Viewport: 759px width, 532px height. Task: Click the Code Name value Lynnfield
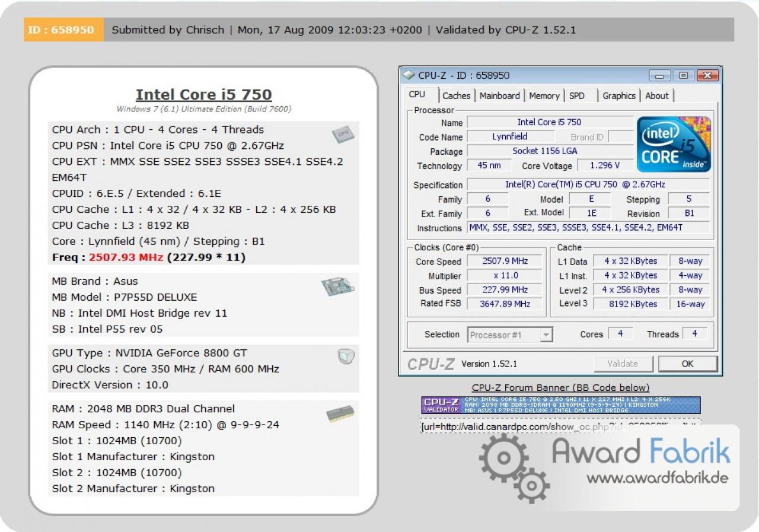pyautogui.click(x=509, y=136)
